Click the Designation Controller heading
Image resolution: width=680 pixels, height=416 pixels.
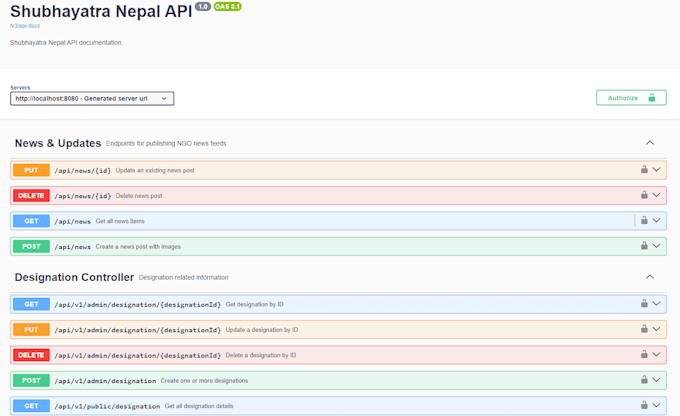74,277
